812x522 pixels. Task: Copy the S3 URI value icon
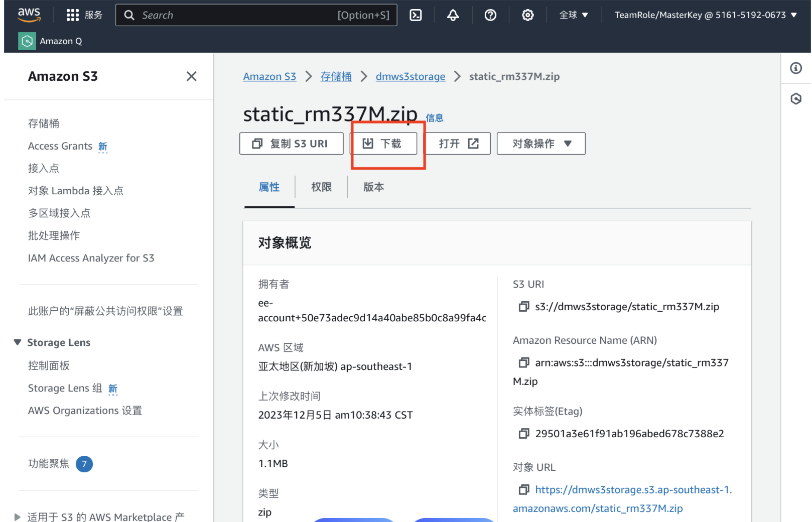click(x=523, y=307)
